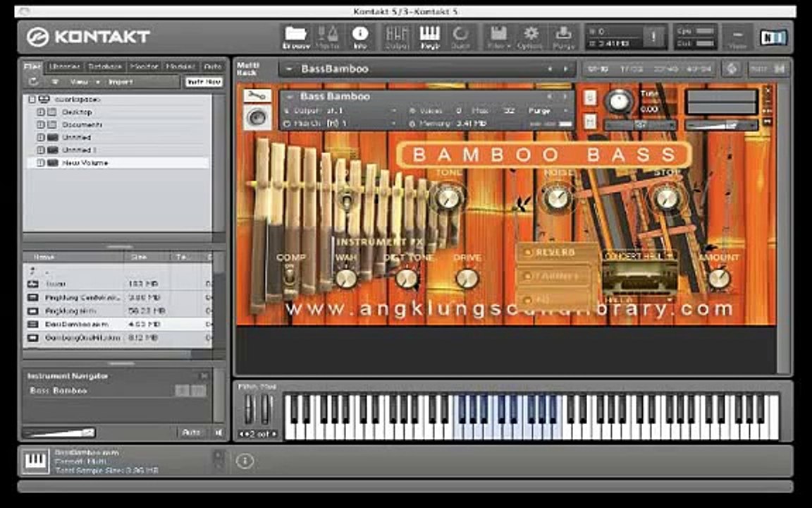Open the CONCERT HALL reverb dropdown
Image resolution: width=812 pixels, height=508 pixels.
click(640, 256)
